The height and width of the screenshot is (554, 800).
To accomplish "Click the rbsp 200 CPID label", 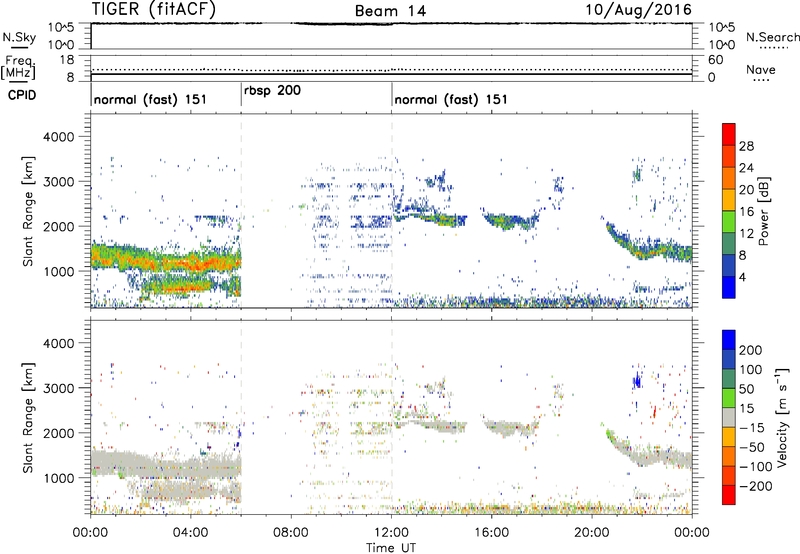I will [x=272, y=90].
